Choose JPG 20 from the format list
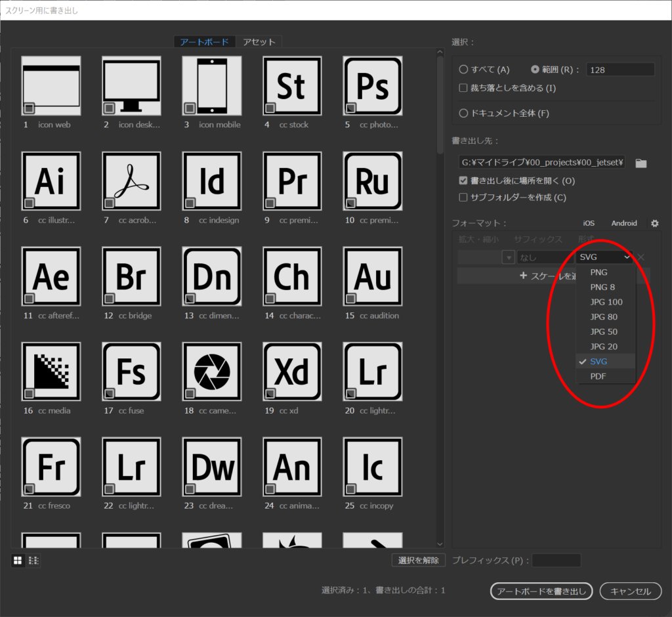Screen dimensions: 672x617 606,347
